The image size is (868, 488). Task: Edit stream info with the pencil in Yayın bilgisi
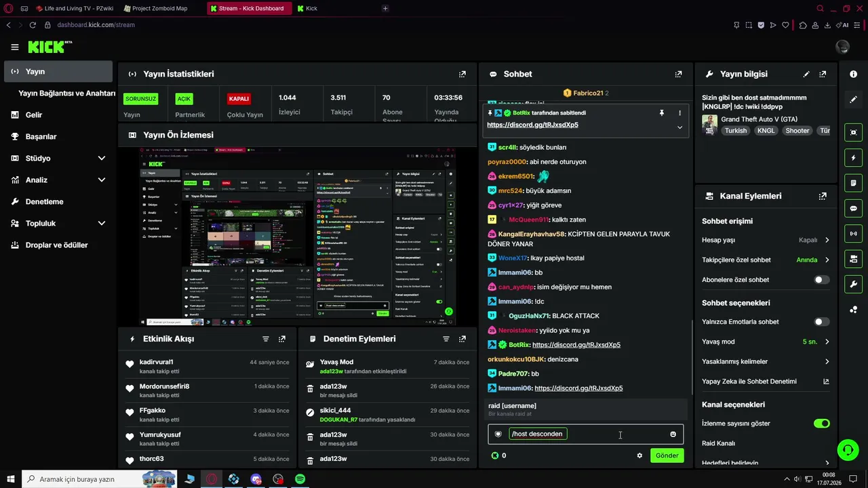(806, 74)
